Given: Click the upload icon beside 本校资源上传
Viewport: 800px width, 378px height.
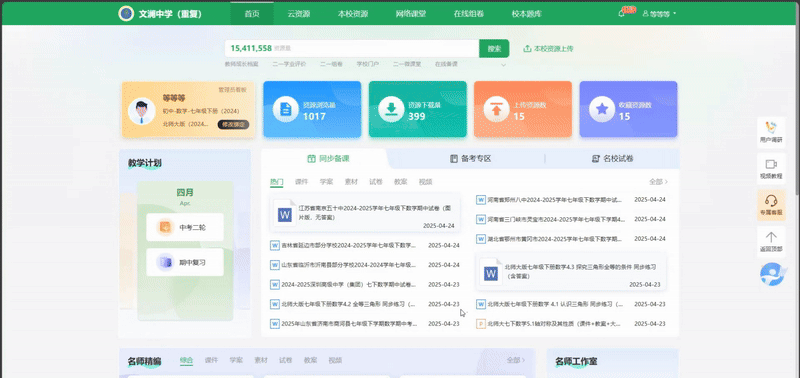Looking at the screenshot, I should tap(527, 48).
